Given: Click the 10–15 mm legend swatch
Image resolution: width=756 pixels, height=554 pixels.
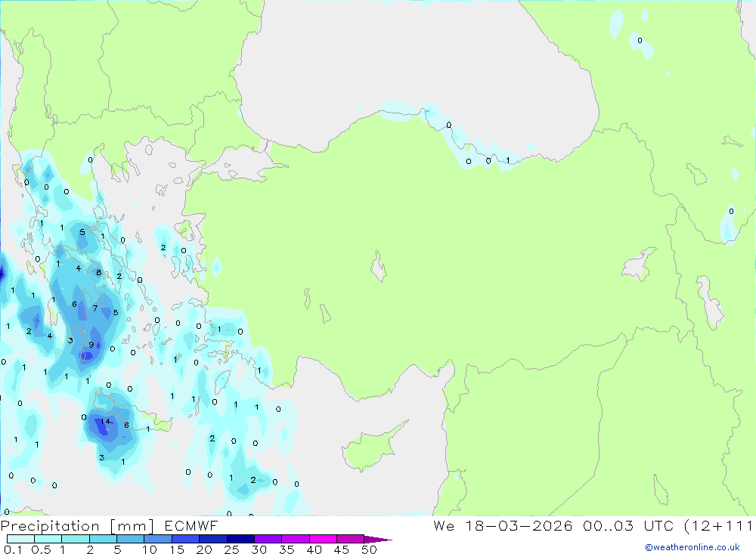Looking at the screenshot, I should pyautogui.click(x=158, y=539).
